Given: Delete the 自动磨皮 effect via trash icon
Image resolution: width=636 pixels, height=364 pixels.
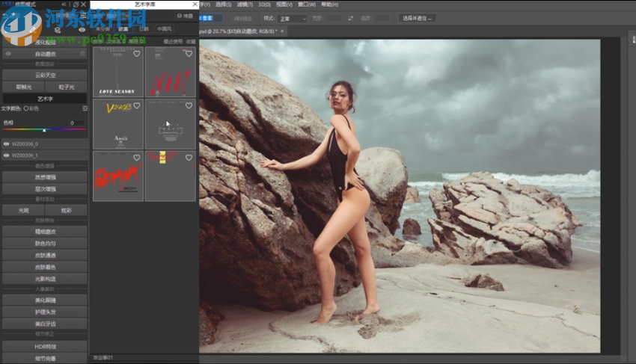Looking at the screenshot, I should (x=84, y=54).
